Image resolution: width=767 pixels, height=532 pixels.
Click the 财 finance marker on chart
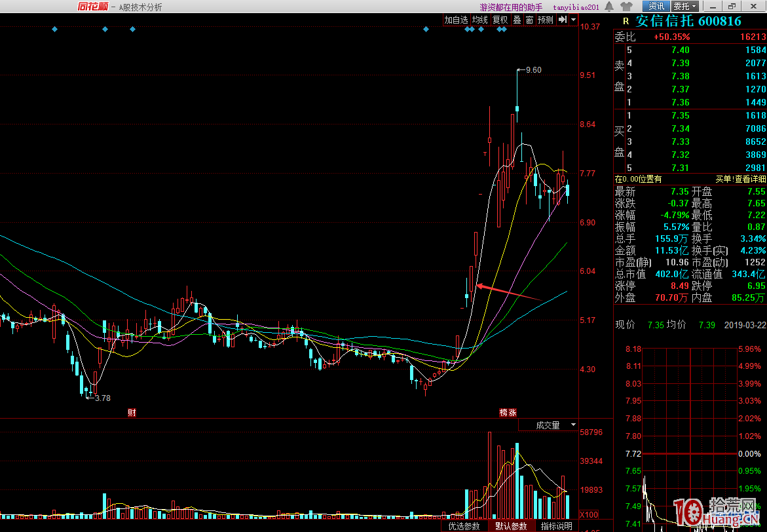pos(132,413)
